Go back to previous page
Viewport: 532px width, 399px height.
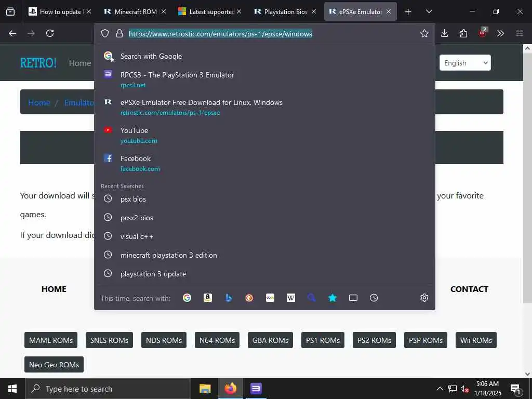[12, 33]
